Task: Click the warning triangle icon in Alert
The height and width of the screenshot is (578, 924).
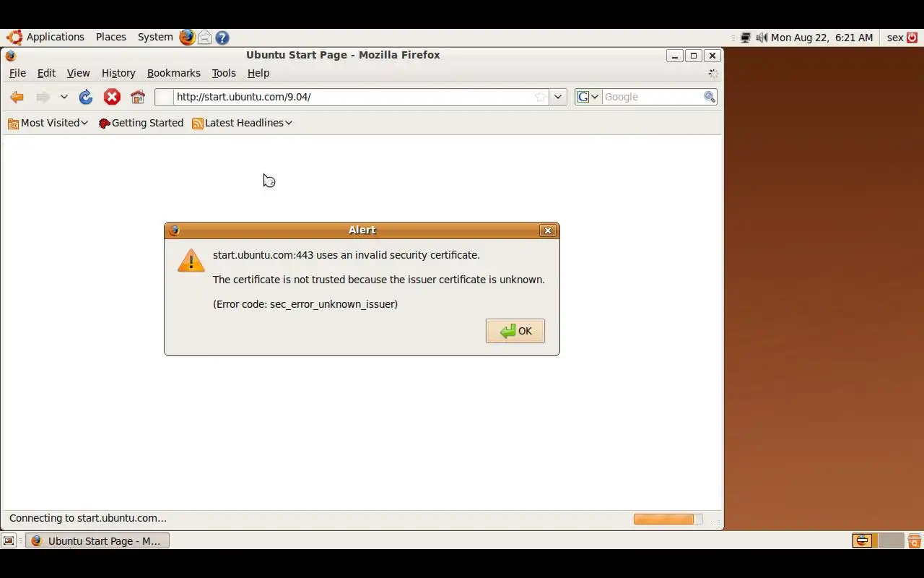Action: point(191,260)
